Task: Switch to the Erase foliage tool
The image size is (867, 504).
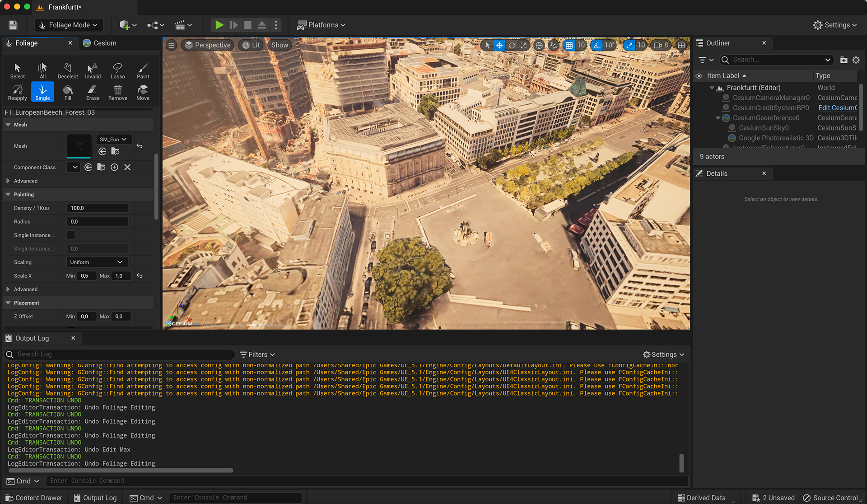Action: pyautogui.click(x=93, y=92)
